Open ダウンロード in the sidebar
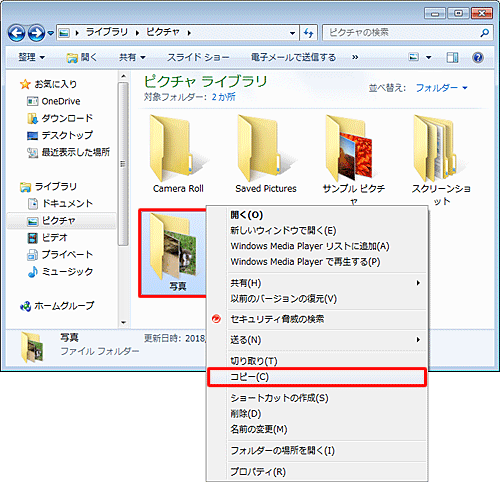The height and width of the screenshot is (482, 500). 60,118
